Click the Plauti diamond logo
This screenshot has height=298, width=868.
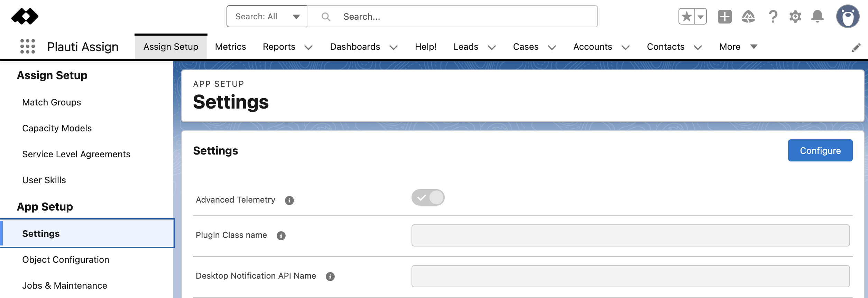point(25,16)
